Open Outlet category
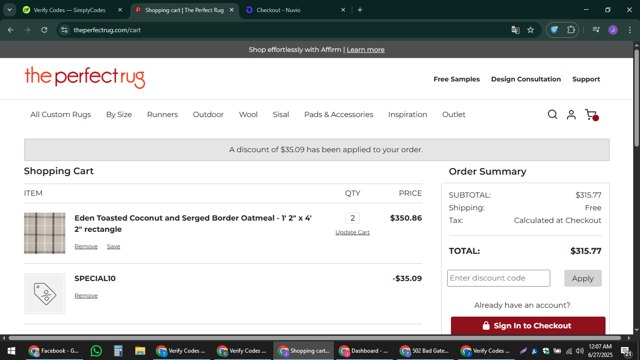Viewport: 640px width, 360px height. [453, 115]
